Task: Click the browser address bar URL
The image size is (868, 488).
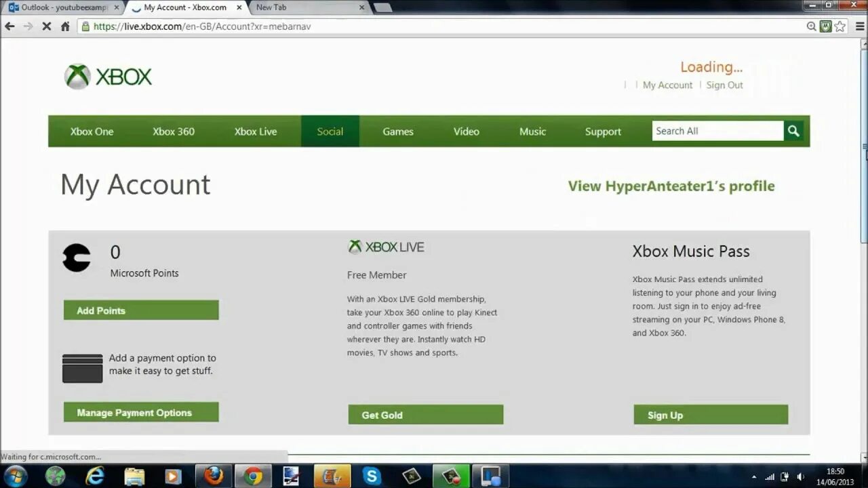Action: coord(202,26)
